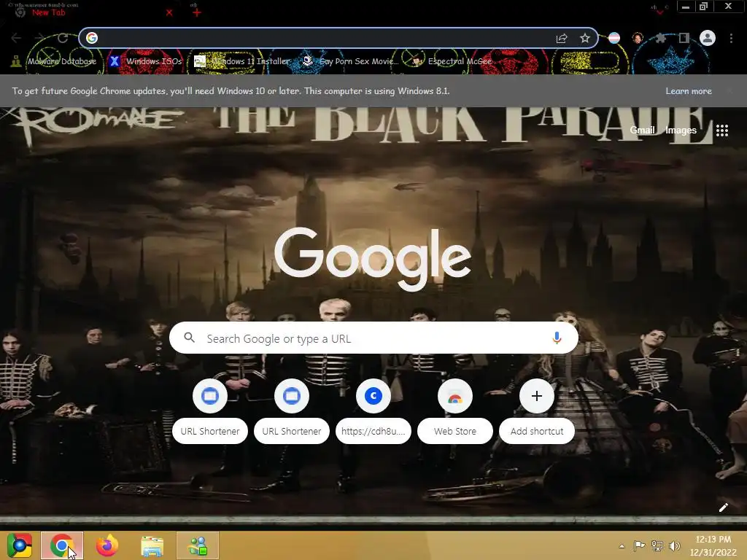The height and width of the screenshot is (560, 747).
Task: Open Windows ISOs bookmark
Action: coord(145,61)
